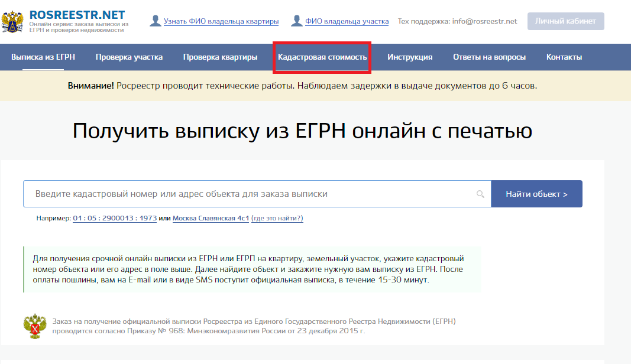
Task: Click the Rosreestr eagle logo icon
Action: [14, 21]
